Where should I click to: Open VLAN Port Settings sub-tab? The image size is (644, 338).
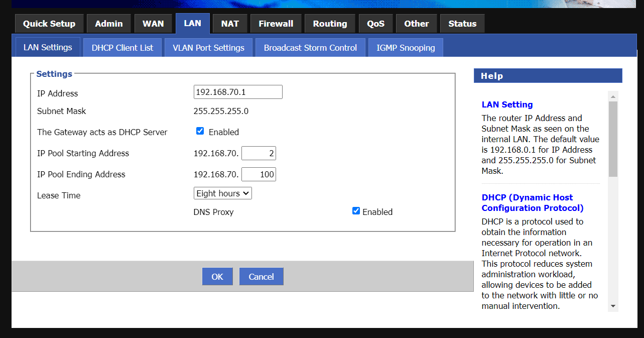pos(208,48)
